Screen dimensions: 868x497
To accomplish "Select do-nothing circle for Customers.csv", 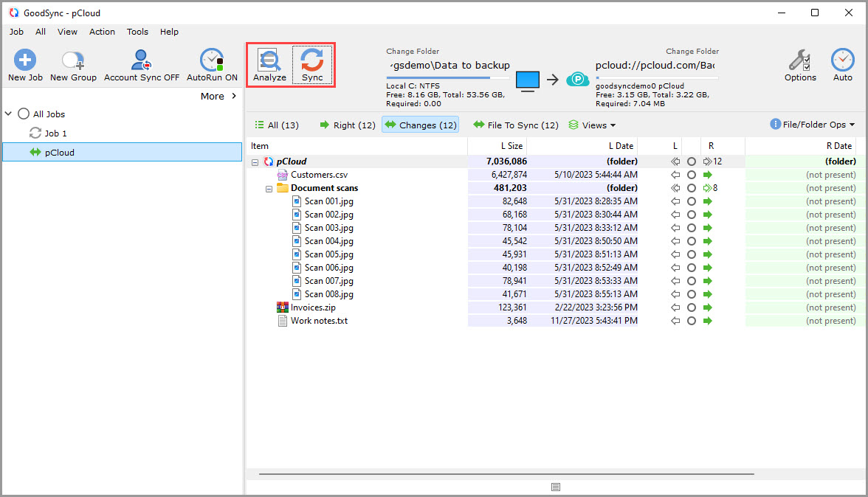I will click(x=692, y=175).
